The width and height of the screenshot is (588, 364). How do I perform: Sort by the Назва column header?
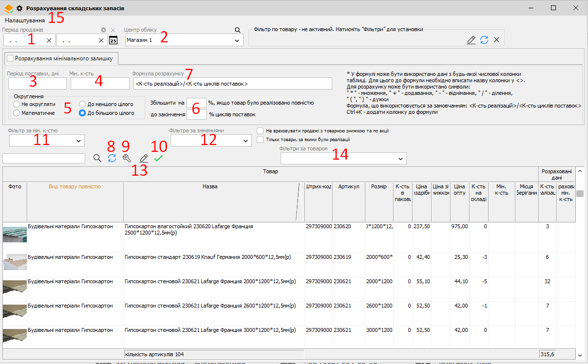pyautogui.click(x=209, y=186)
